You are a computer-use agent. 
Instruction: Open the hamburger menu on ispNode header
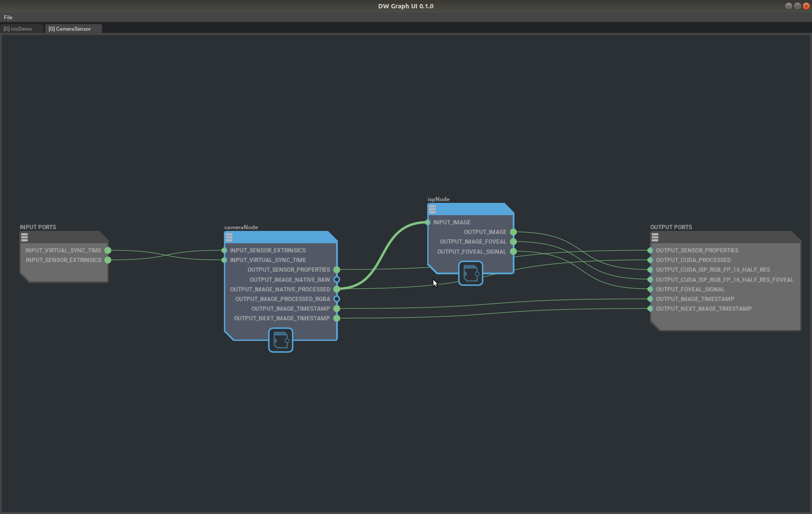point(433,209)
